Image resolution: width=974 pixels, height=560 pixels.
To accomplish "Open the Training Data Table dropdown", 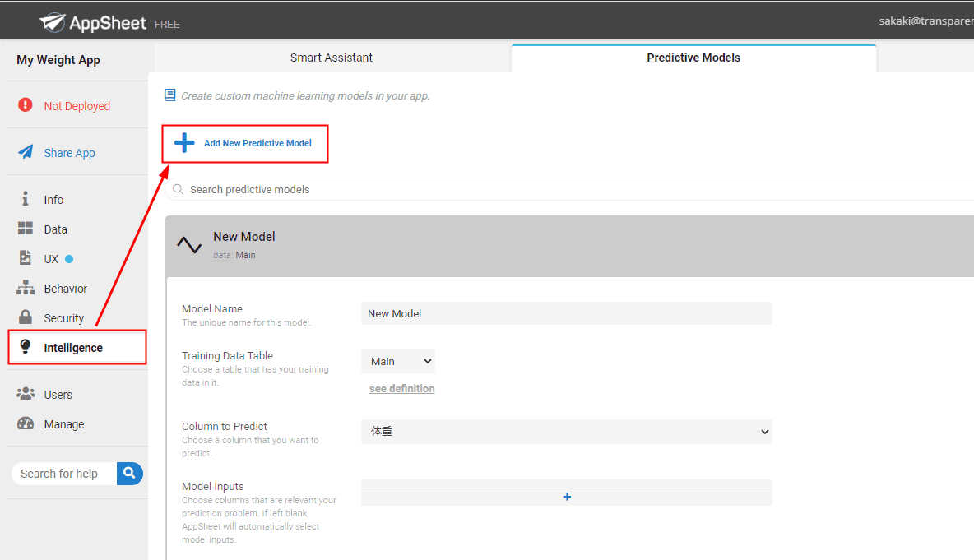I will (398, 361).
